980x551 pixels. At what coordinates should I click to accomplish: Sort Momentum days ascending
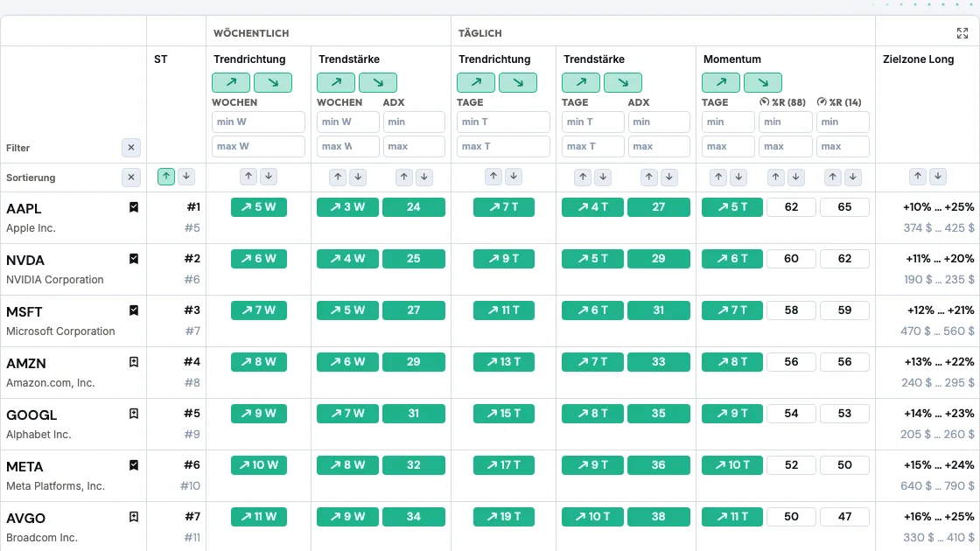click(x=718, y=178)
